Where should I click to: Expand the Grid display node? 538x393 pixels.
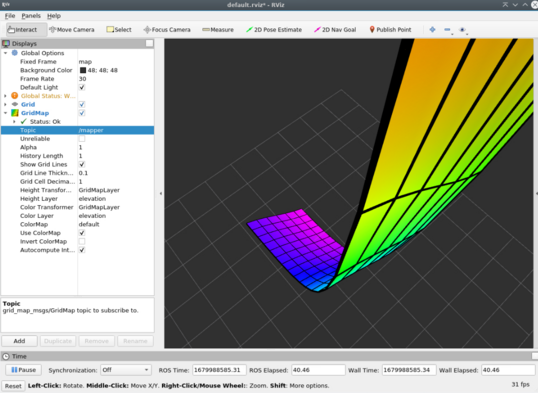(x=5, y=104)
